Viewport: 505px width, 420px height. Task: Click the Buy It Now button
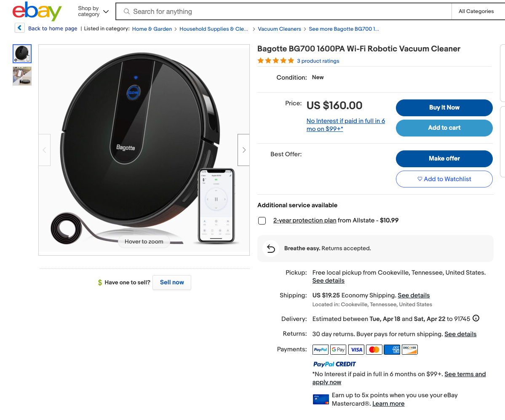(444, 107)
